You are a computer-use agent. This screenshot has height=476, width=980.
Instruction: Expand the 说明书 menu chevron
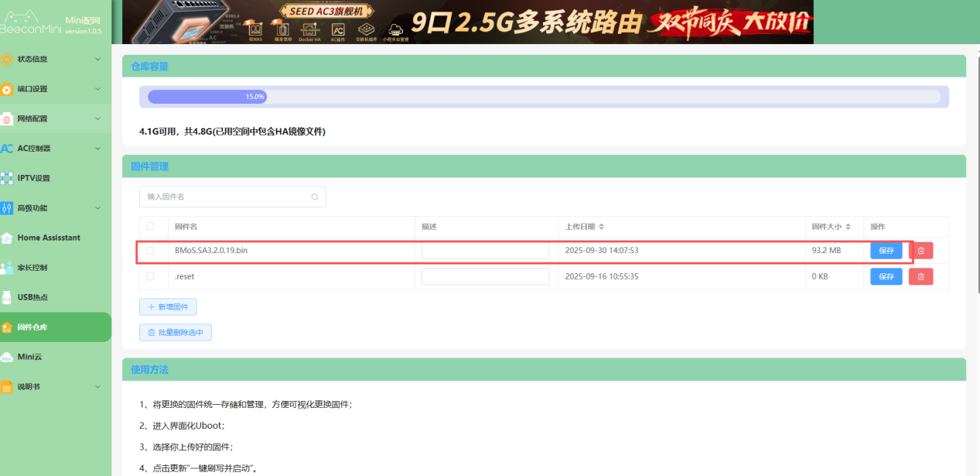click(x=97, y=386)
